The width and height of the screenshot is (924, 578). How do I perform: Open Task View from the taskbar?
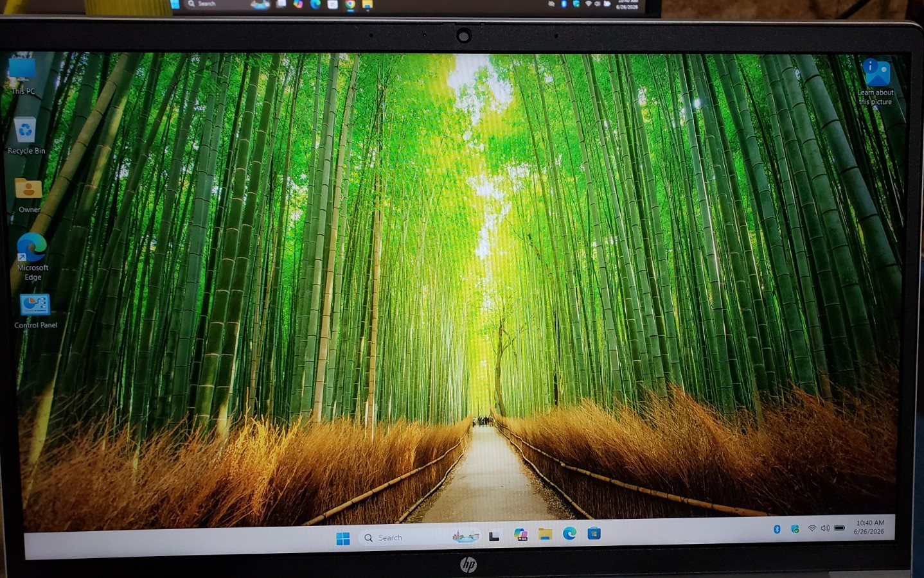494,536
